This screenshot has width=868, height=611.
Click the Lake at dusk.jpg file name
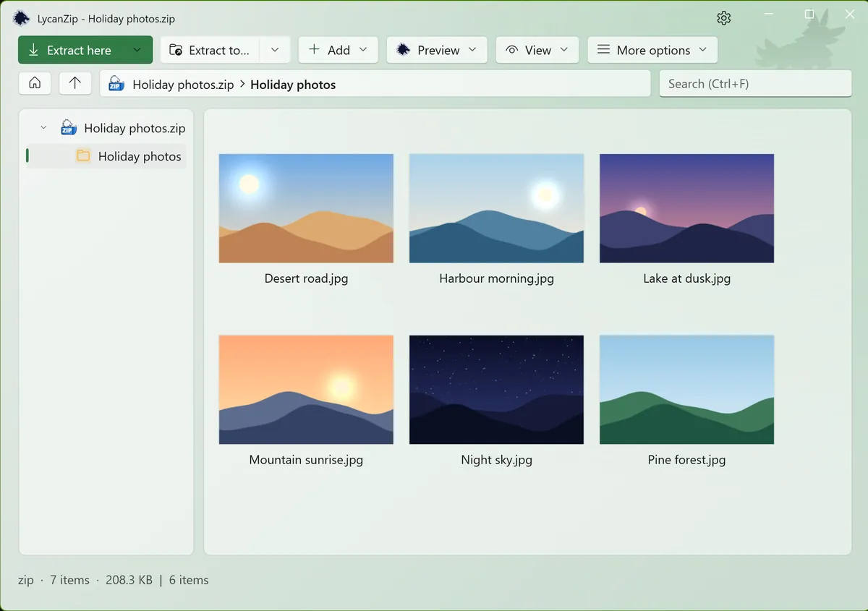coord(686,278)
